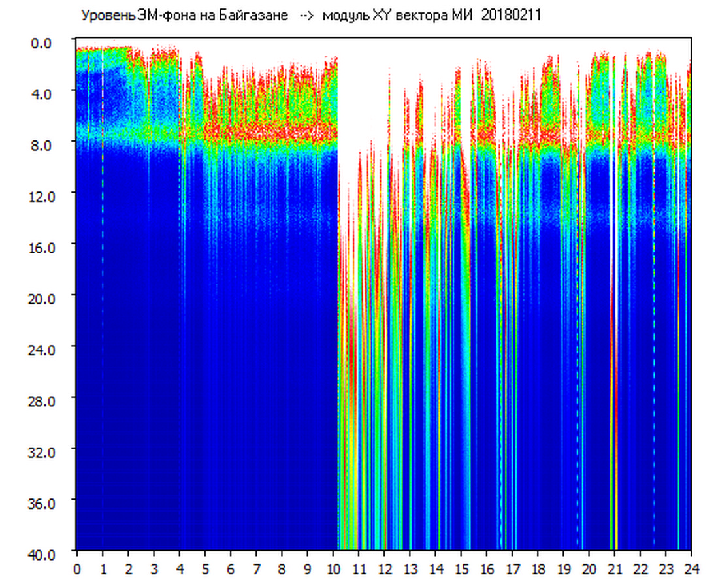
Task: Click the hour 10 tick label
Action: pos(333,569)
